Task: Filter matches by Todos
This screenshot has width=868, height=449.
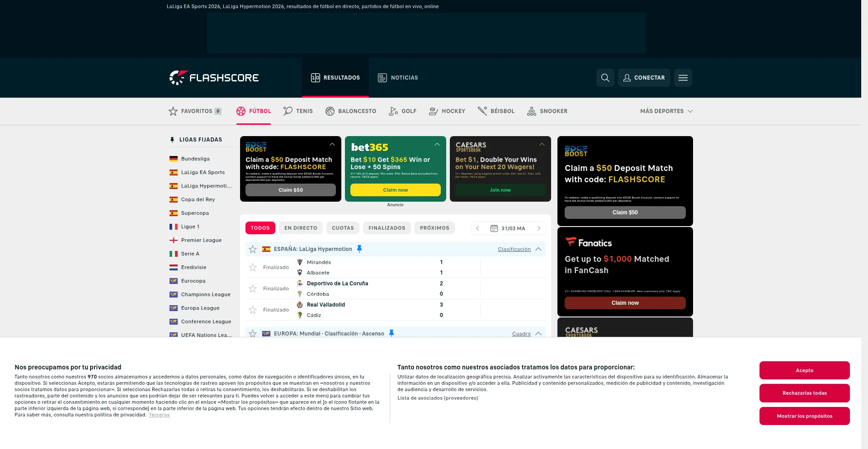Action: tap(260, 228)
